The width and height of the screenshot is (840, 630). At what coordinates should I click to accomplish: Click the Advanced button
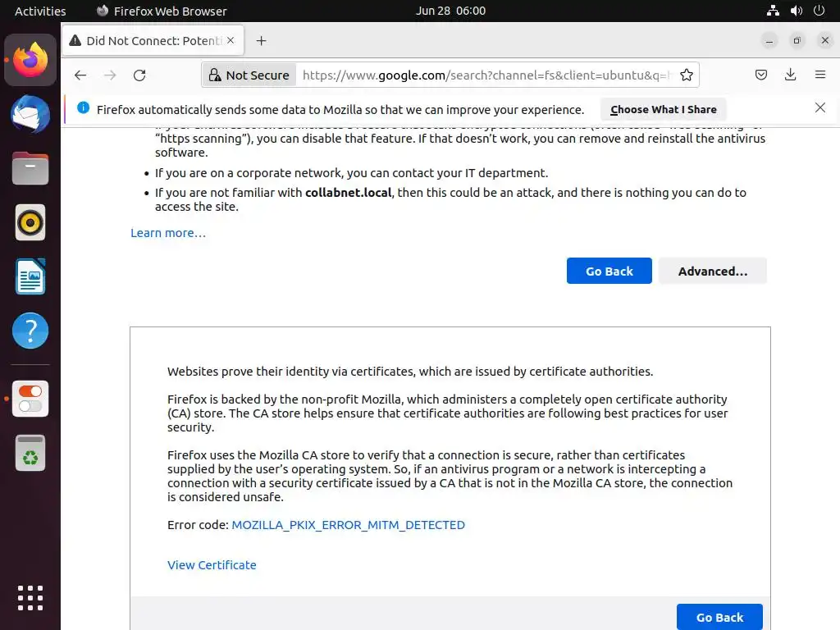tap(713, 271)
